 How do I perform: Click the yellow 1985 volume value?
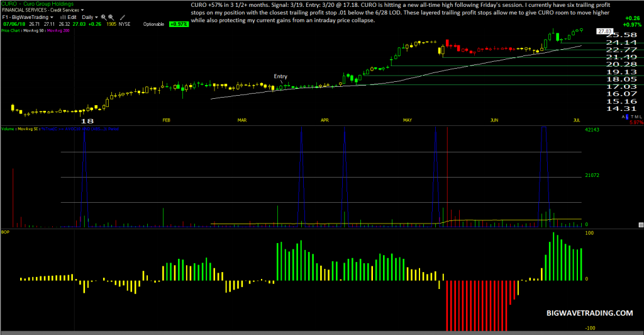(111, 25)
